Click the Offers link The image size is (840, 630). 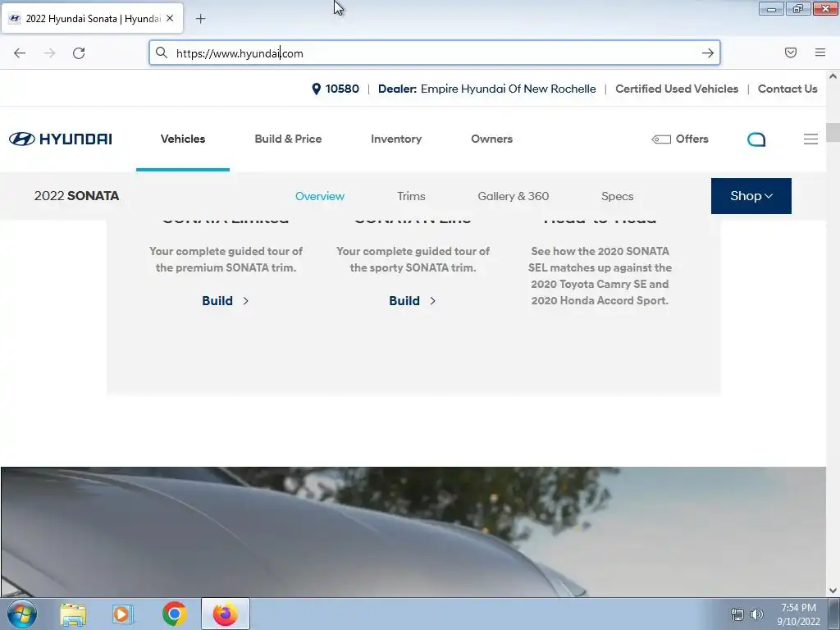(x=692, y=139)
